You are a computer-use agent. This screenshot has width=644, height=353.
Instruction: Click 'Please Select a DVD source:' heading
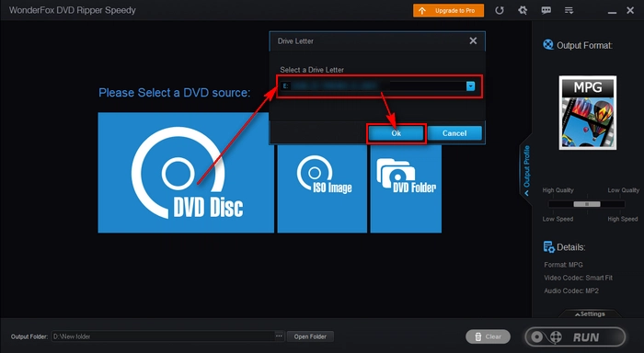click(175, 93)
